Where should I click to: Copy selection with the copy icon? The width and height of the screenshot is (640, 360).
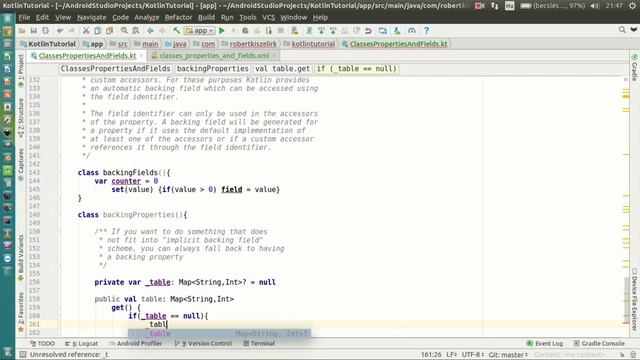(98, 31)
